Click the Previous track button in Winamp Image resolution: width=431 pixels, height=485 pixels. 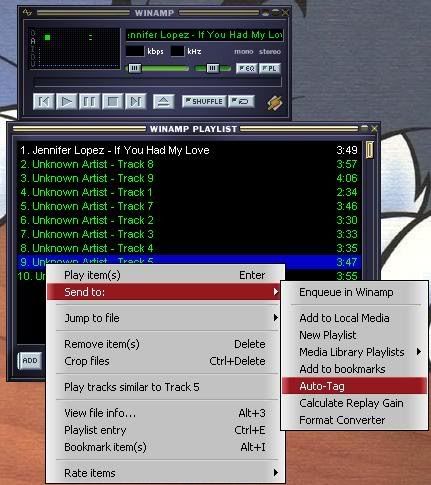pos(44,101)
